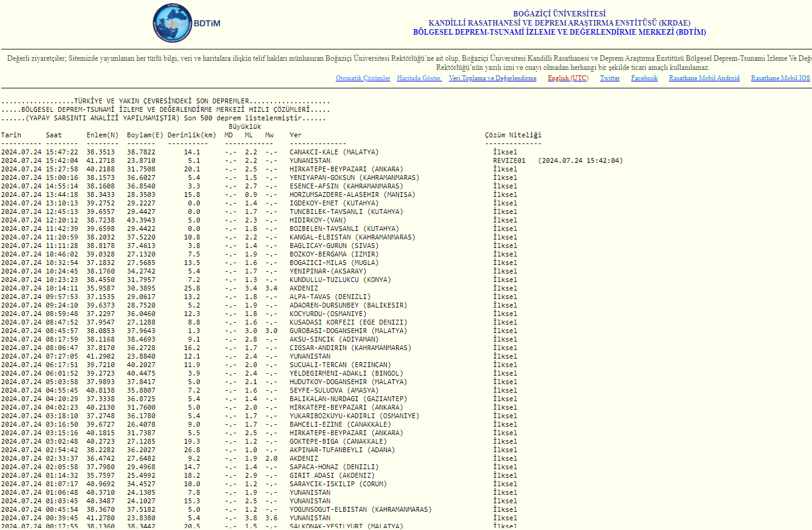Click the Tarih column header

(x=11, y=135)
